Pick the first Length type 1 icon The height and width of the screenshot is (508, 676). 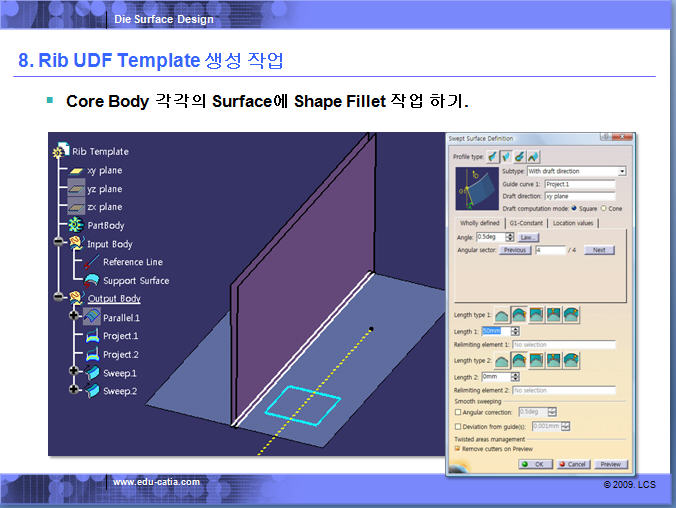(502, 314)
